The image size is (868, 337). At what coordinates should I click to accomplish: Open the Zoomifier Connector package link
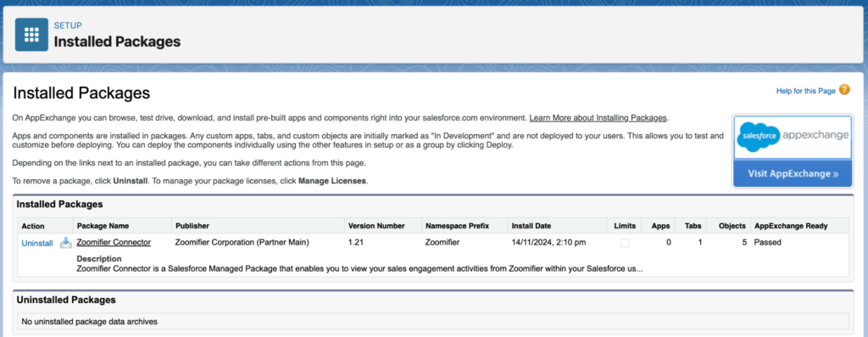[114, 242]
